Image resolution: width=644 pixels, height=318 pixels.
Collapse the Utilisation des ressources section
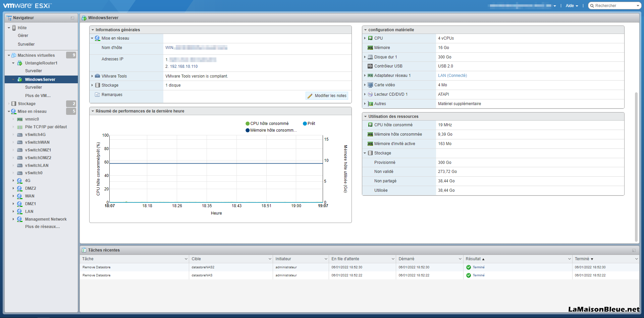(x=365, y=117)
